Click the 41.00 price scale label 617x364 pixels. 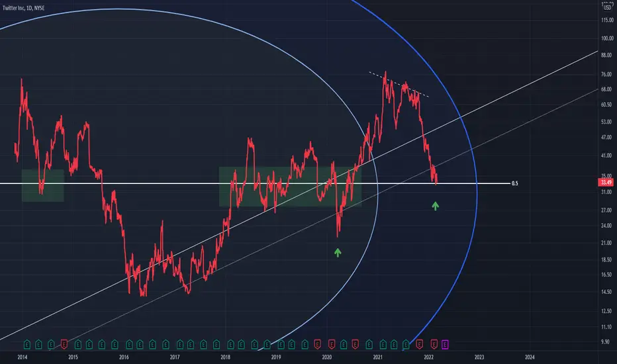(x=606, y=156)
